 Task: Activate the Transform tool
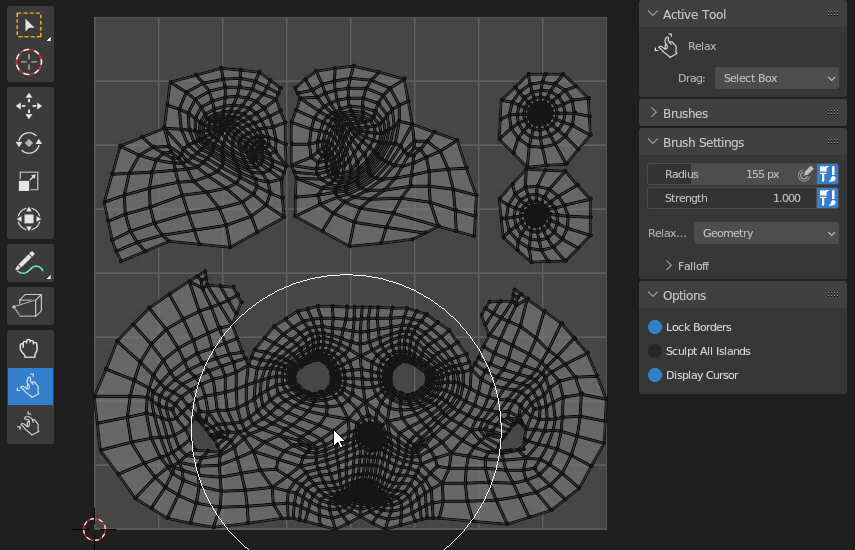coord(30,219)
